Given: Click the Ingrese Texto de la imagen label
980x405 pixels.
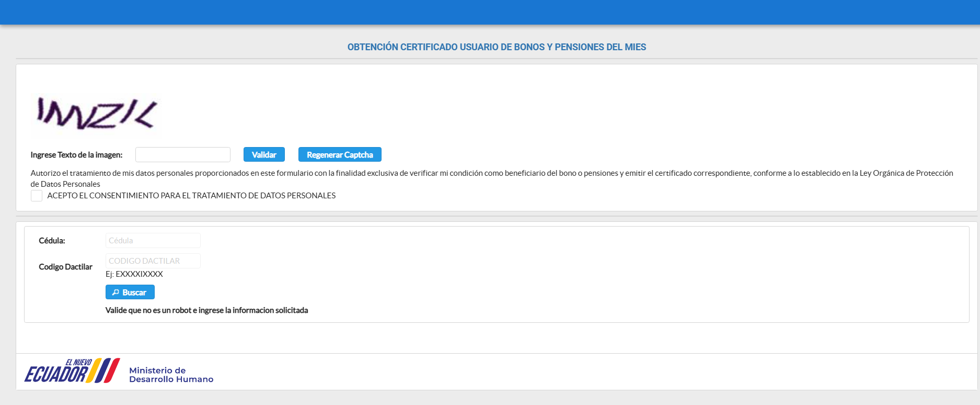Looking at the screenshot, I should [x=76, y=155].
